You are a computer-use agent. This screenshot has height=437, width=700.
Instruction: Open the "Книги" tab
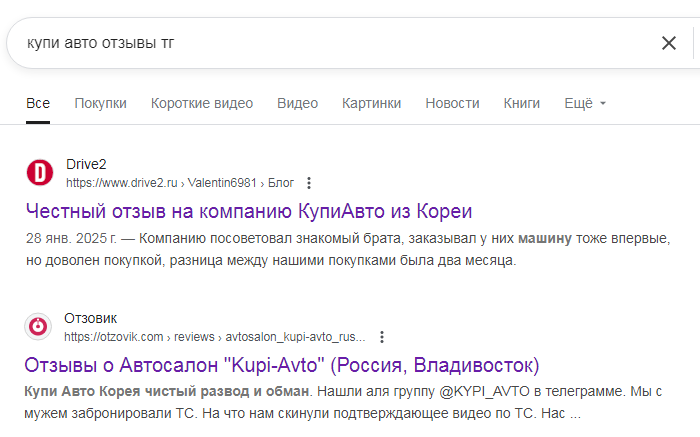click(521, 103)
